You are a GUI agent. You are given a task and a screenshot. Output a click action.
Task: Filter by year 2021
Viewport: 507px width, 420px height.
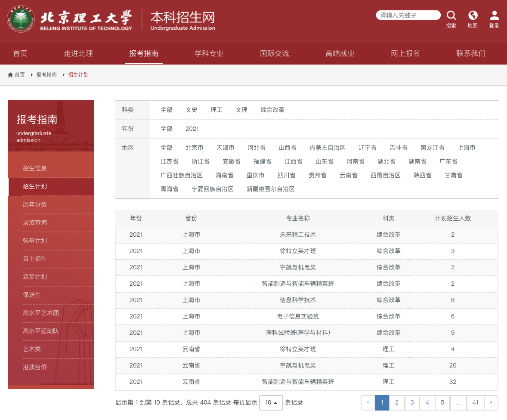click(192, 129)
